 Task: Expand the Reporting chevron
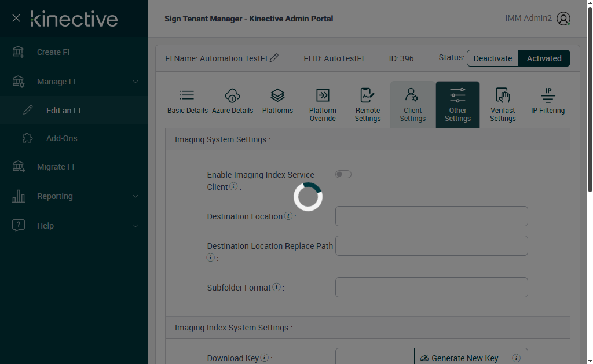136,196
